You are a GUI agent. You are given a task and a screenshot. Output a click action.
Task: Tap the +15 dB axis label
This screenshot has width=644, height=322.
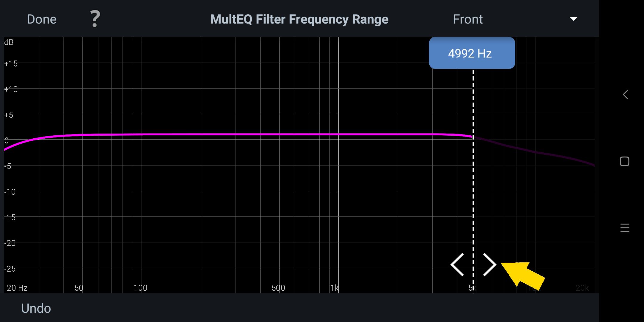tap(11, 64)
